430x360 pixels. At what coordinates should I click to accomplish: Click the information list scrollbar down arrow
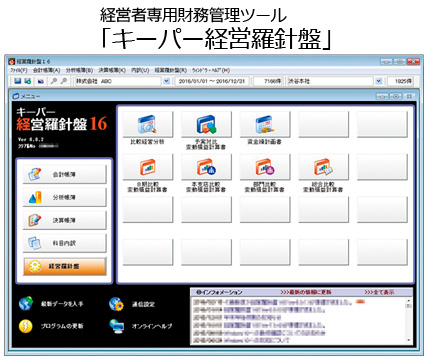[x=409, y=340]
